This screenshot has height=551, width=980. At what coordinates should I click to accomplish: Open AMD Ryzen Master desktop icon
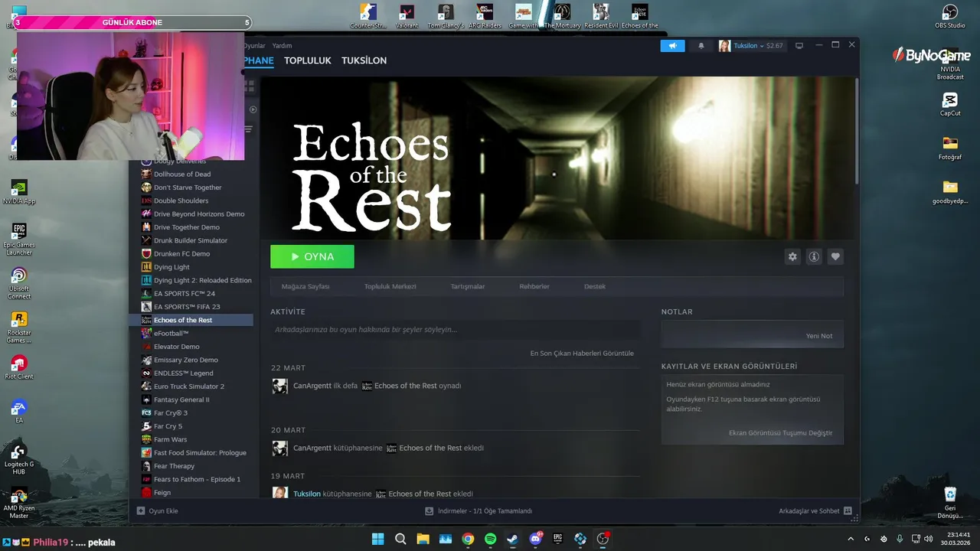point(19,504)
